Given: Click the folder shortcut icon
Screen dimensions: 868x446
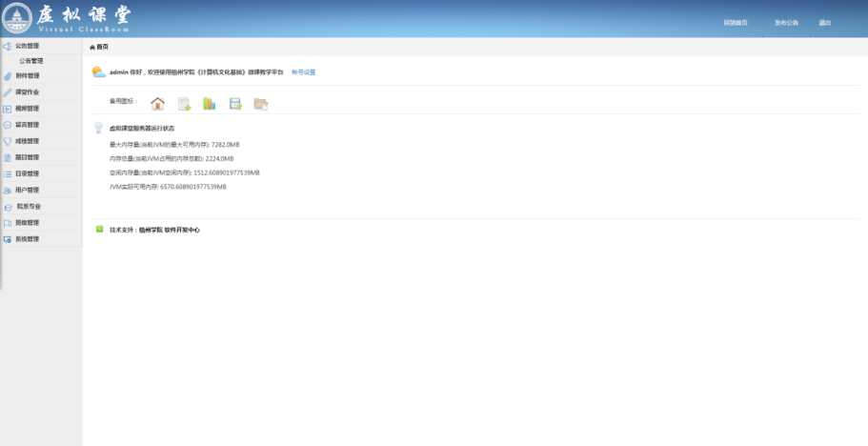Looking at the screenshot, I should [261, 104].
